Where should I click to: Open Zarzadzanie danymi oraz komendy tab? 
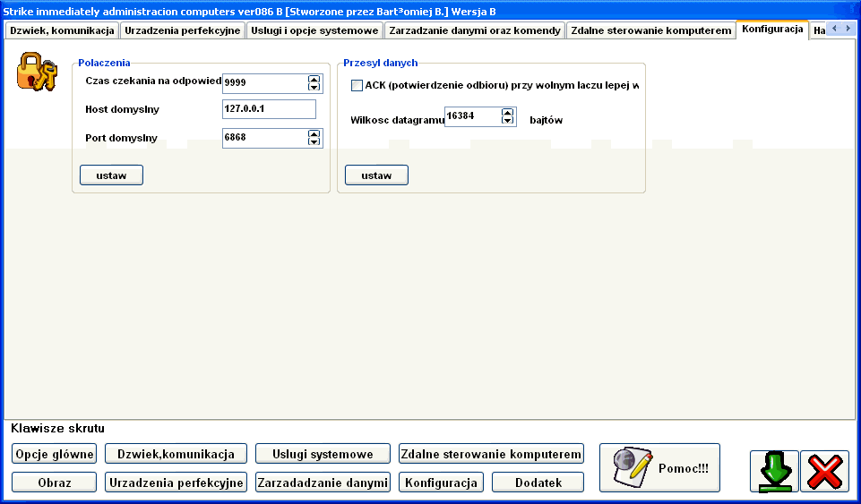[x=475, y=30]
